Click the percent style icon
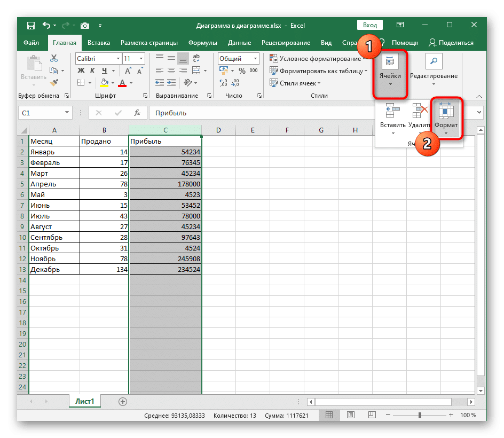 click(242, 71)
